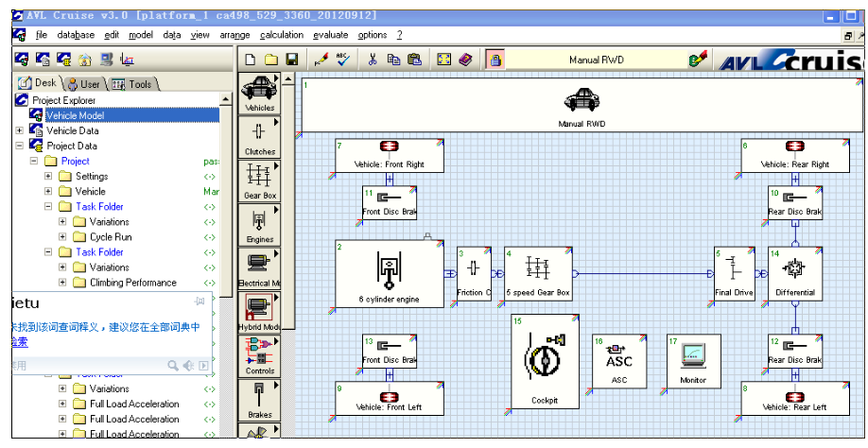
Task: Select the ASC block
Action: coord(619,361)
